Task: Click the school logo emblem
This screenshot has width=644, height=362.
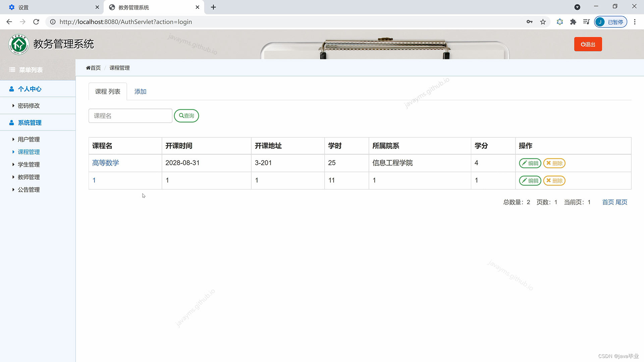Action: click(x=19, y=44)
